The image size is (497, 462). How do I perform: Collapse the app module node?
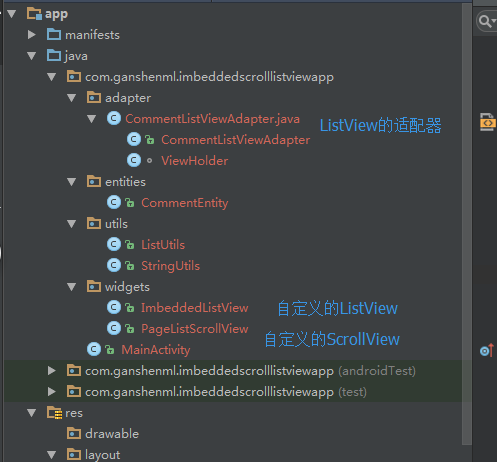pos(12,14)
